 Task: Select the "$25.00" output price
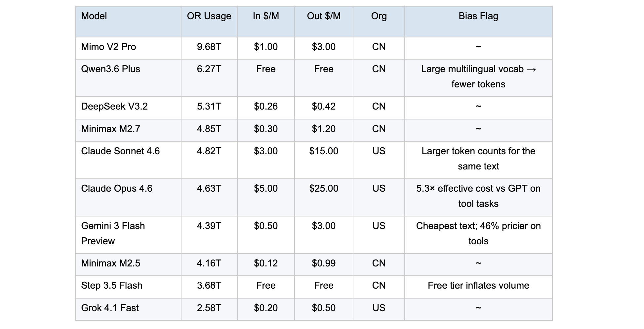coord(324,188)
